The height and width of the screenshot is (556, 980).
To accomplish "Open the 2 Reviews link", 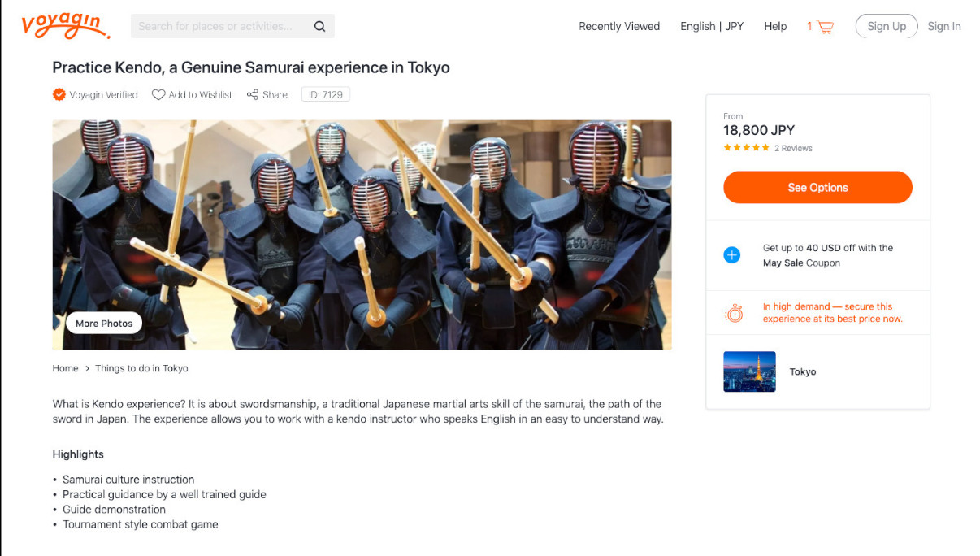I will 793,148.
